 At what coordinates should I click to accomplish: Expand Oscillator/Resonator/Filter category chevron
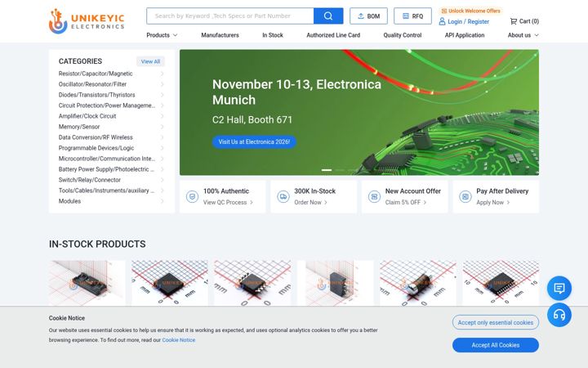[x=162, y=84]
